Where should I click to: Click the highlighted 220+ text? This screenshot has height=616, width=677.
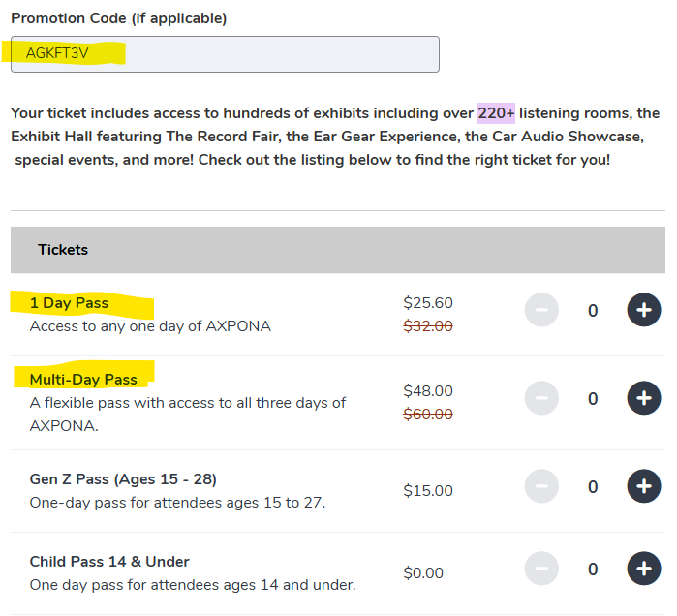pyautogui.click(x=496, y=113)
